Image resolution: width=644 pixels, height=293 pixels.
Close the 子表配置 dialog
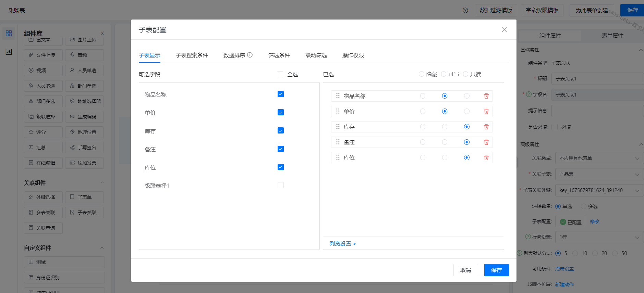pos(504,29)
